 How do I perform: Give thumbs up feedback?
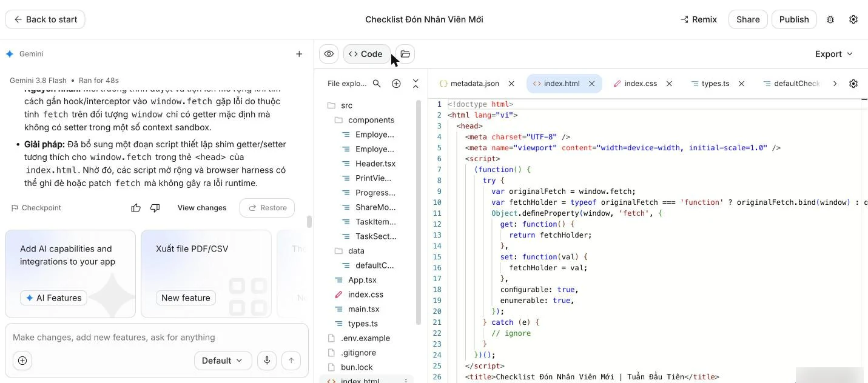136,208
